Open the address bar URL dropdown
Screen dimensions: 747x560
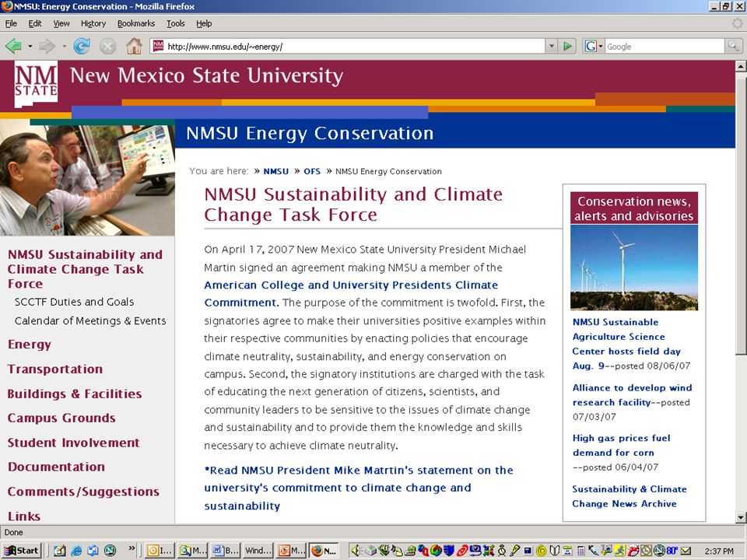coord(551,46)
